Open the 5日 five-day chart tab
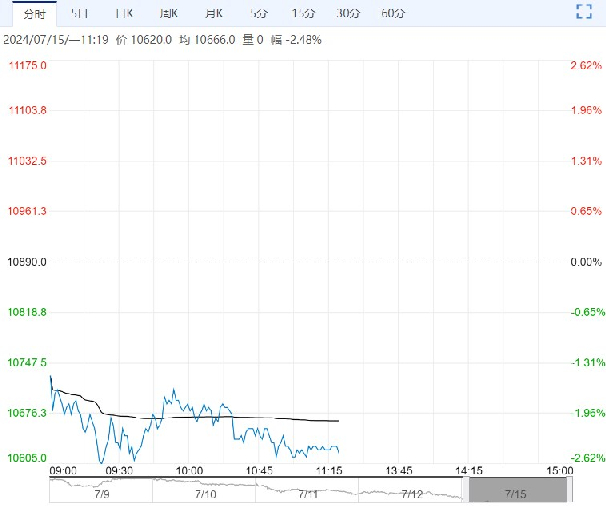Viewport: 606px width, 506px height. pyautogui.click(x=79, y=13)
